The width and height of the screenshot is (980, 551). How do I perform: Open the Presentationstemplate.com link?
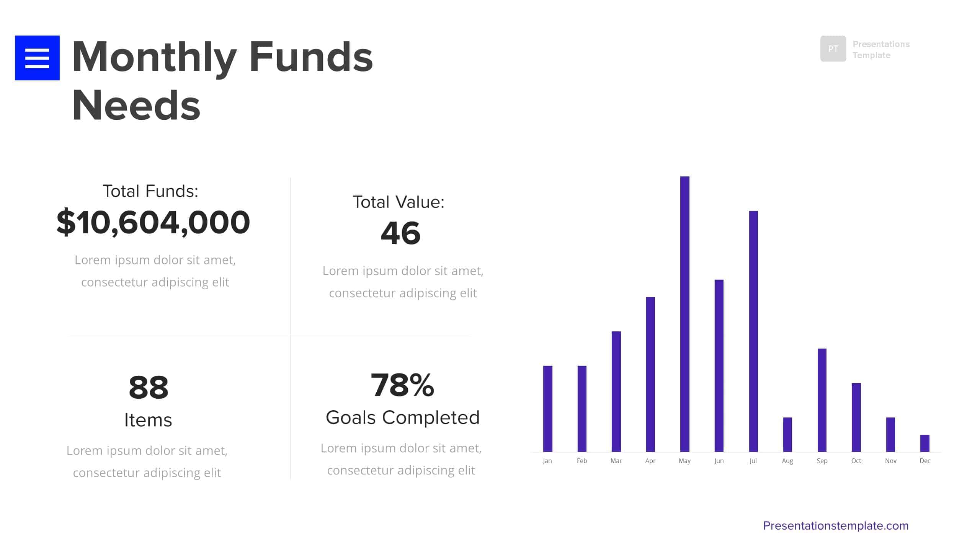(x=835, y=526)
